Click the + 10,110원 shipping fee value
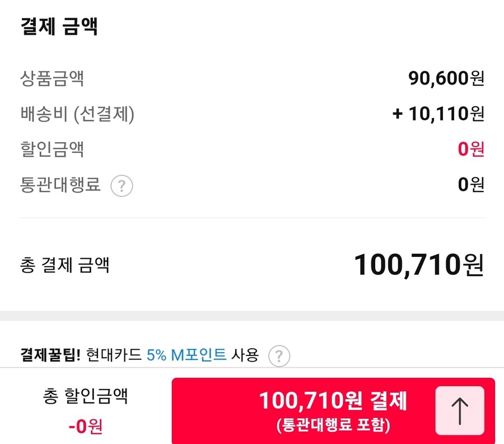 click(x=438, y=114)
